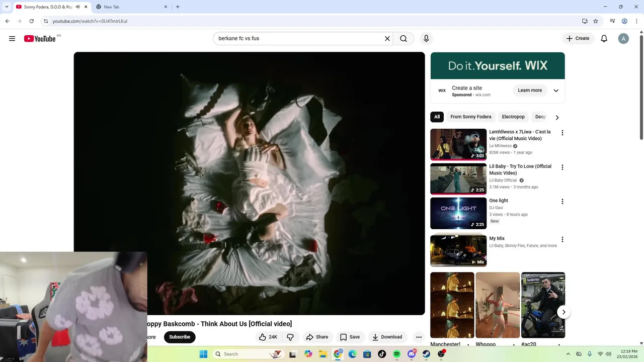Go back in browser history
This screenshot has width=644, height=362.
point(7,21)
